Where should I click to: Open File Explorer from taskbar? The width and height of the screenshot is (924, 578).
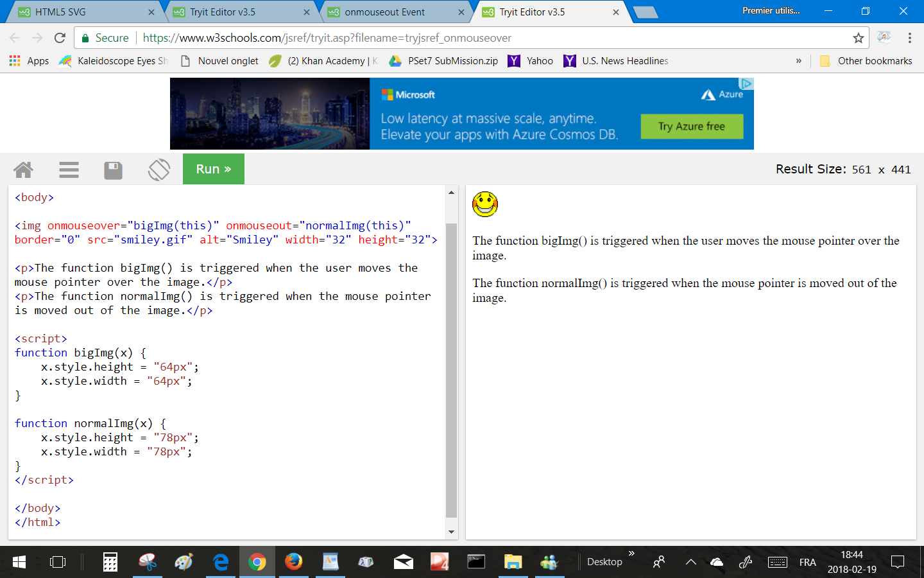[513, 562]
